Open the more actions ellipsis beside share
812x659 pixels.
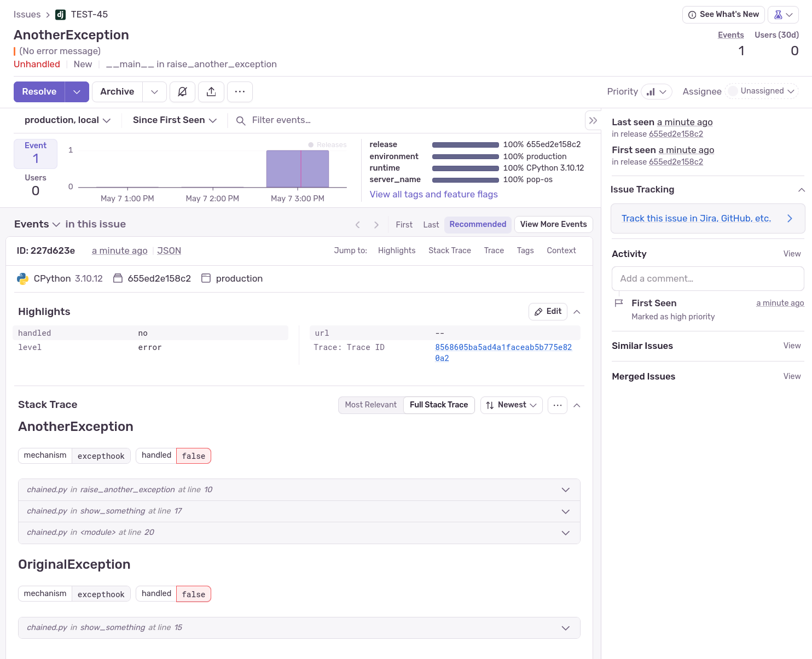pos(240,92)
